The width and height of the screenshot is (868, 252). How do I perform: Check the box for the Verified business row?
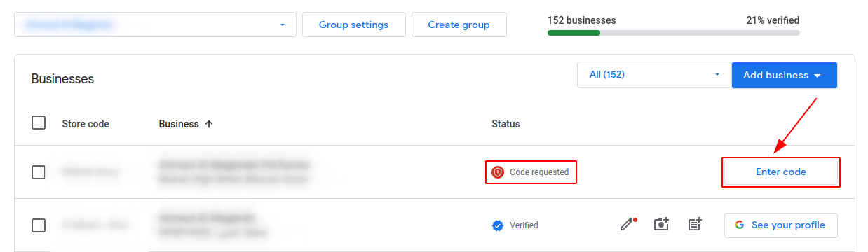[39, 225]
